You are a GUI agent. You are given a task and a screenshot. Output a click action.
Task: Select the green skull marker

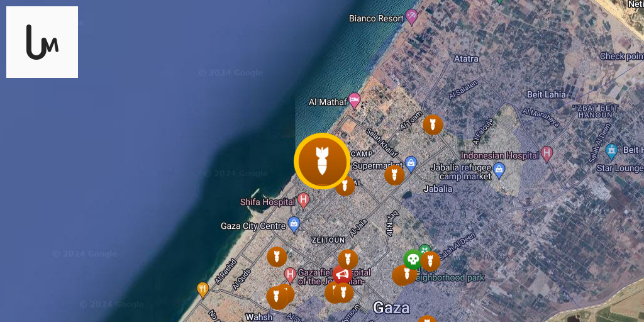[413, 260]
